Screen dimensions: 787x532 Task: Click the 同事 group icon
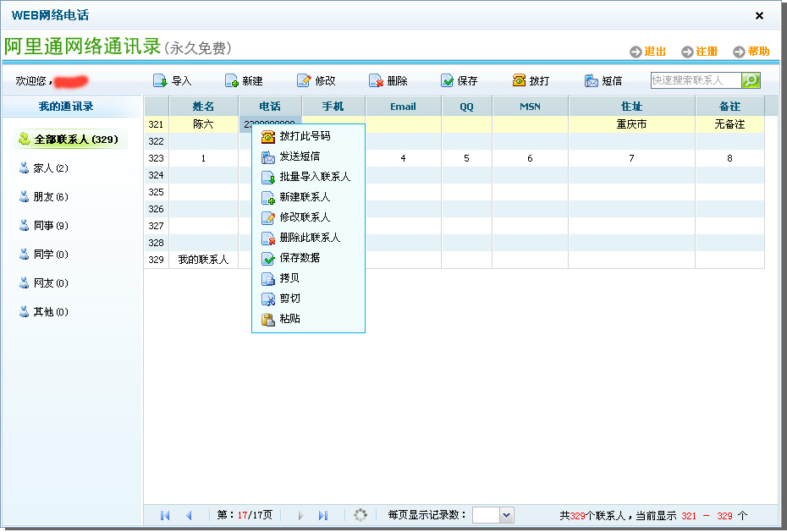click(24, 226)
